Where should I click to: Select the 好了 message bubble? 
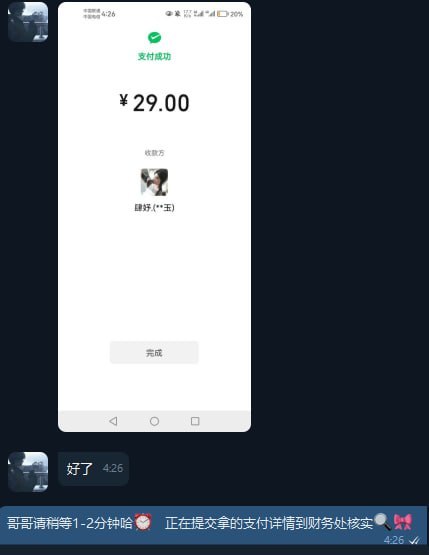(x=93, y=469)
